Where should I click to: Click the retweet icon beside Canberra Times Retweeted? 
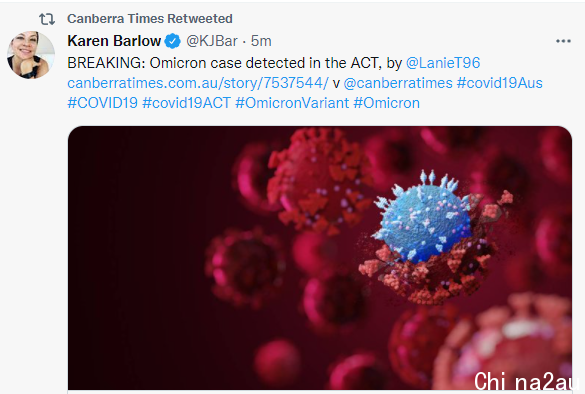coord(47,19)
